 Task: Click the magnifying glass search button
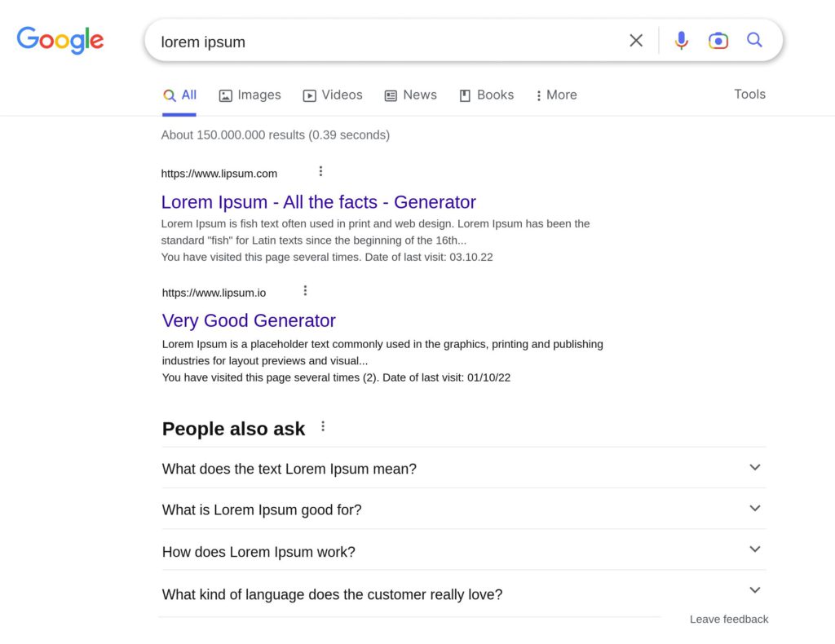click(x=754, y=40)
